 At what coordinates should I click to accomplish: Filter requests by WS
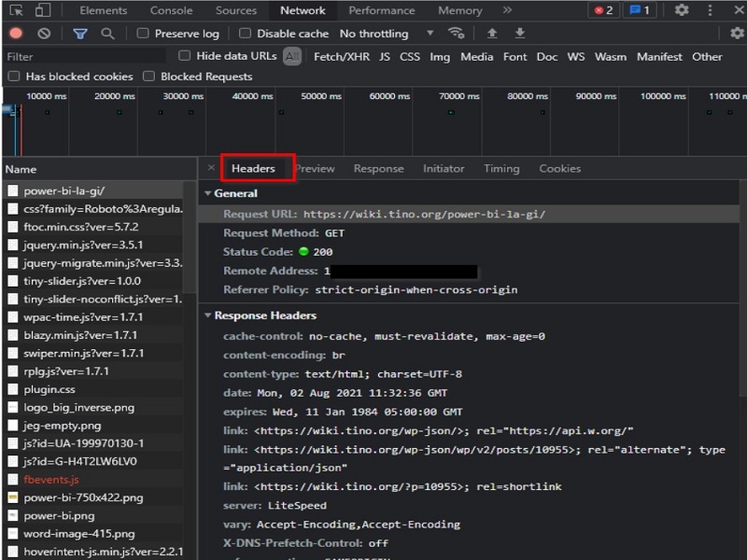(576, 57)
